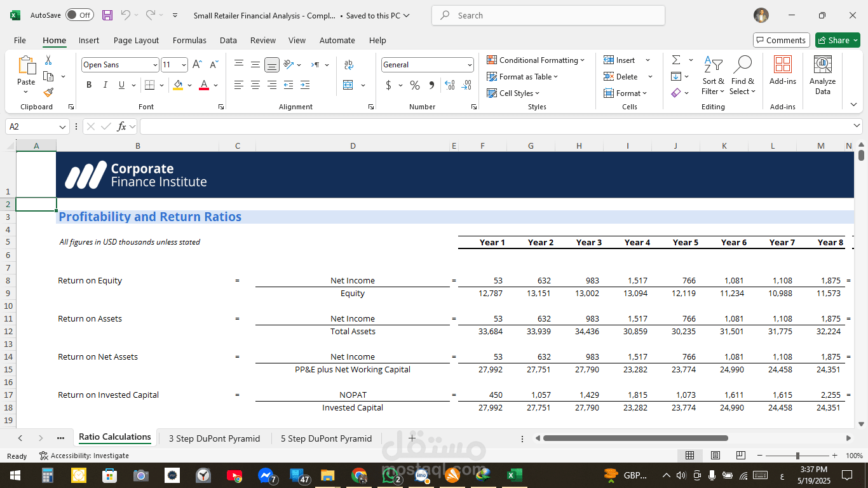Viewport: 868px width, 488px height.
Task: Open the Comments button
Action: pos(781,40)
